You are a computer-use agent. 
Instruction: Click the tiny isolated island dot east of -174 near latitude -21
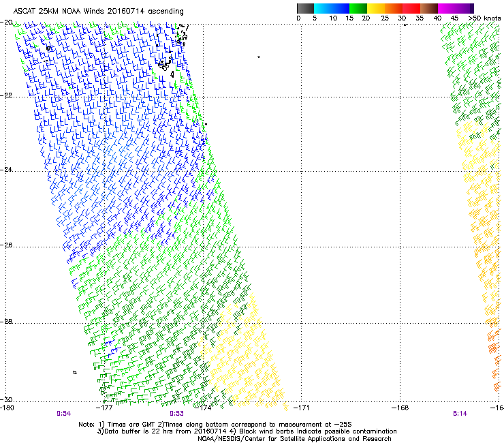pyautogui.click(x=258, y=57)
